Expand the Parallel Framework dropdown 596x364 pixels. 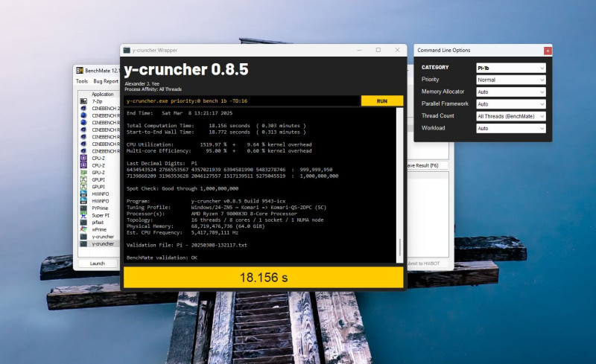click(x=511, y=104)
